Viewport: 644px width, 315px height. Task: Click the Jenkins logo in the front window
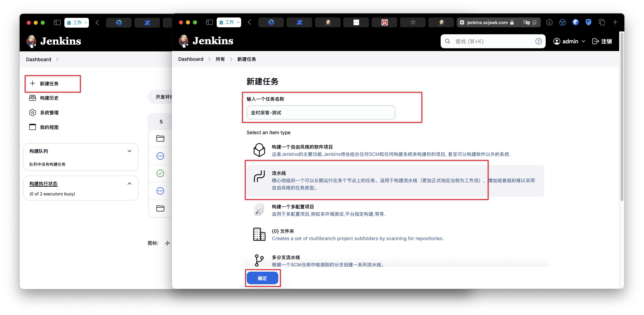pos(206,41)
